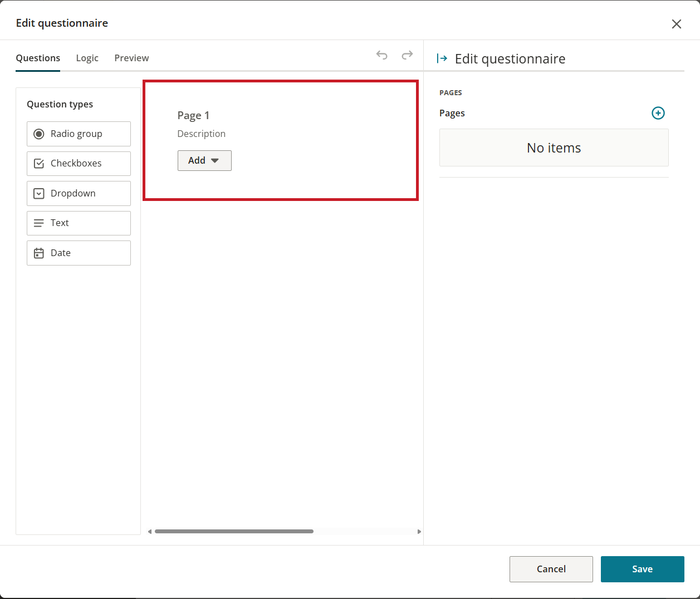Click the Question types heading
700x599 pixels.
coord(60,104)
